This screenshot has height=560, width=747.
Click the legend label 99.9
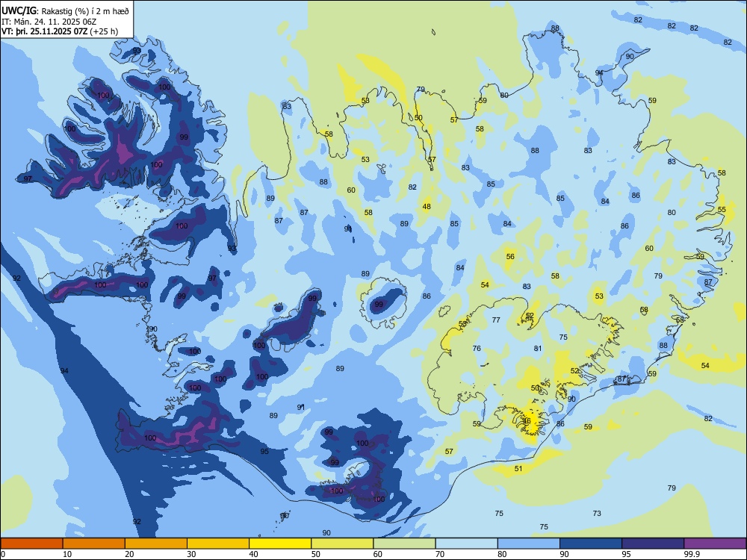(691, 554)
